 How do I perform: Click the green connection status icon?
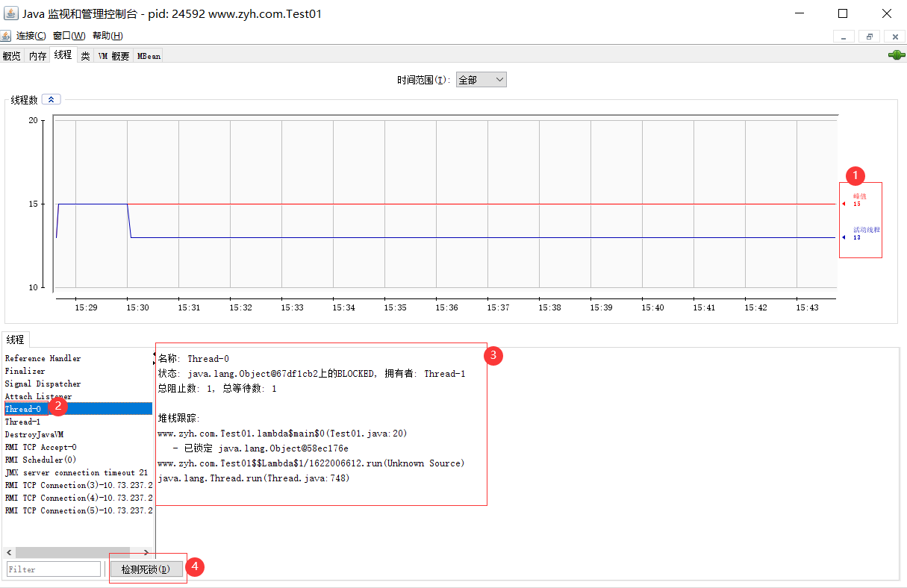tap(896, 55)
